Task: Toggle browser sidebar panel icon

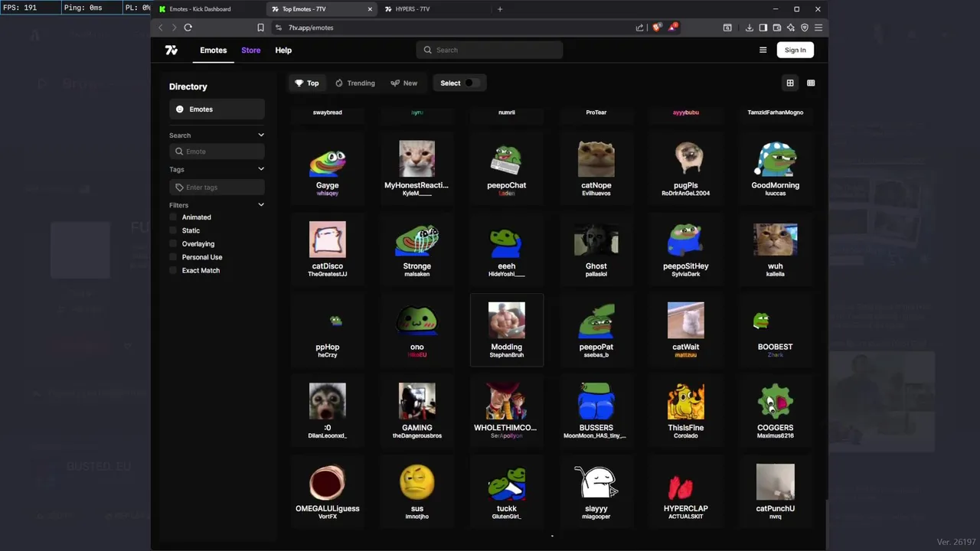Action: coord(763,28)
